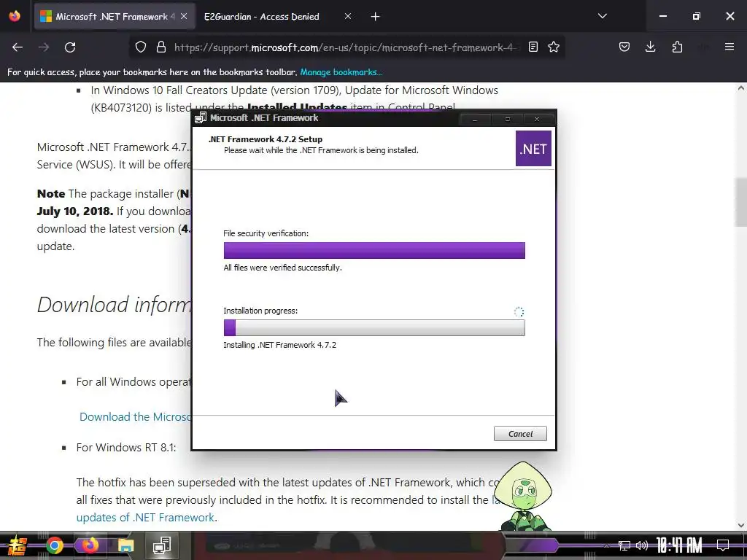
Task: Show Firefox downloads panel
Action: tap(650, 47)
